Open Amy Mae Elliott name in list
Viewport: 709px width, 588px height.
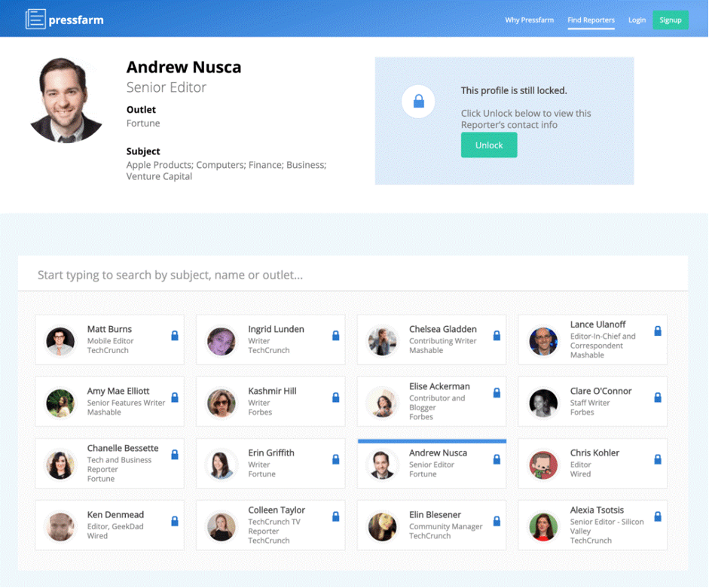[118, 391]
